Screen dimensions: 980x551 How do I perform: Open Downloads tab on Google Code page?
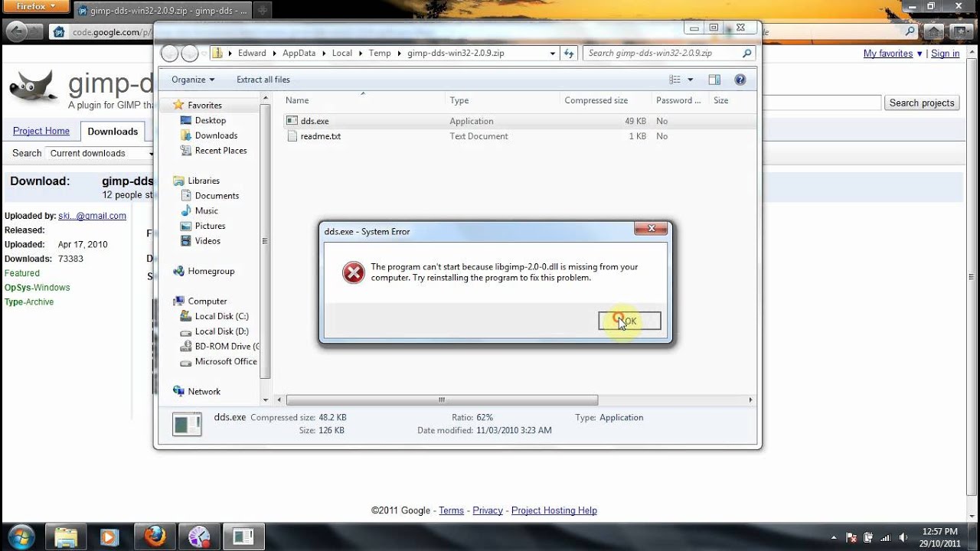(113, 132)
